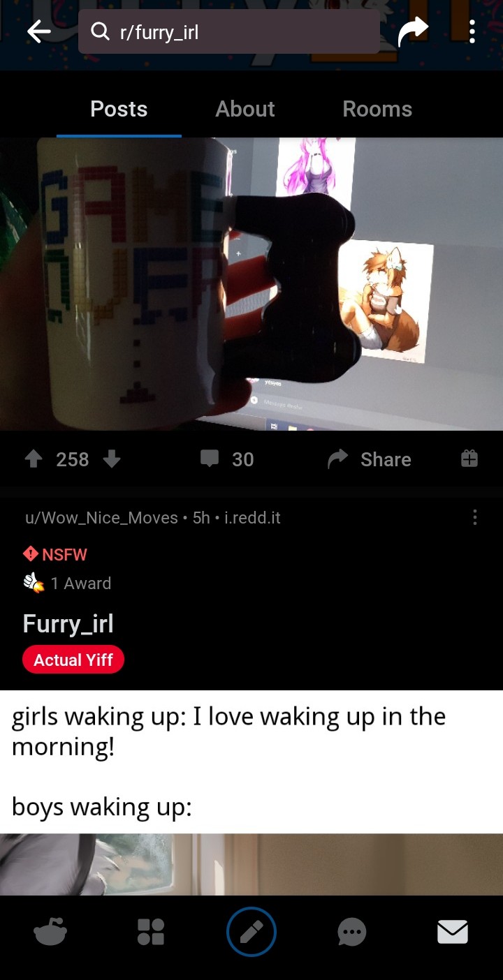The height and width of the screenshot is (980, 503).
Task: Upvote the post with 258 points
Action: (34, 459)
